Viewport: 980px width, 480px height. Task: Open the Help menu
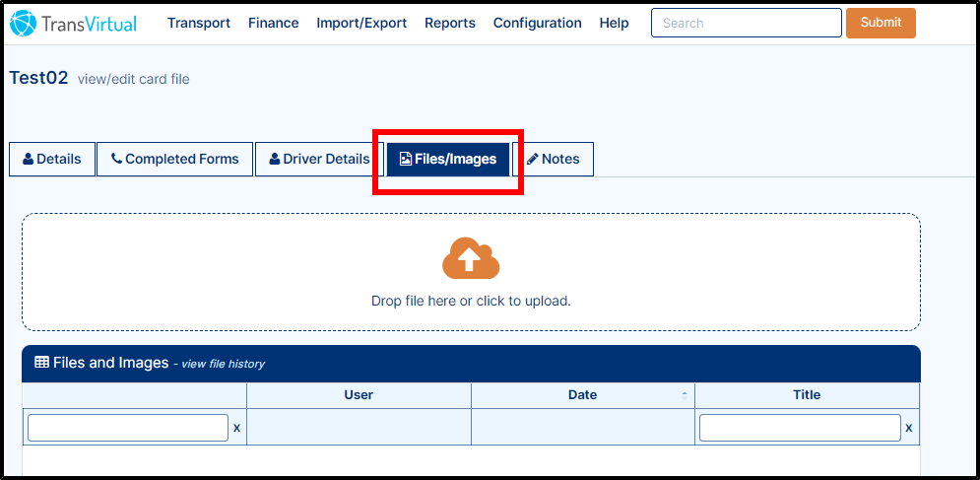point(614,23)
